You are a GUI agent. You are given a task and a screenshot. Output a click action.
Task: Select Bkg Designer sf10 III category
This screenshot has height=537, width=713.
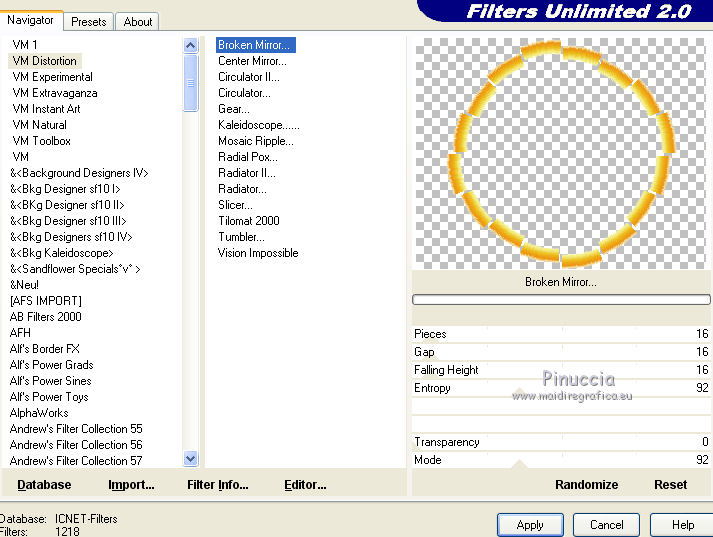point(68,221)
